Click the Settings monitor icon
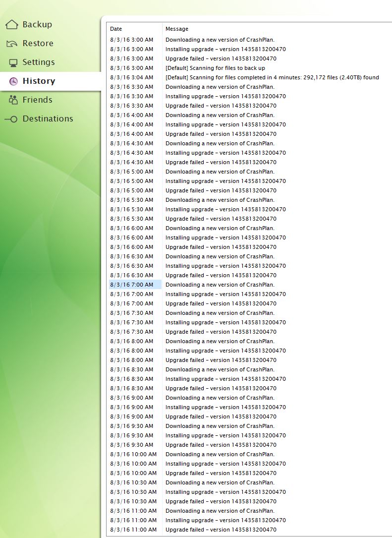Screen dimensions: 392x538 coord(13,63)
